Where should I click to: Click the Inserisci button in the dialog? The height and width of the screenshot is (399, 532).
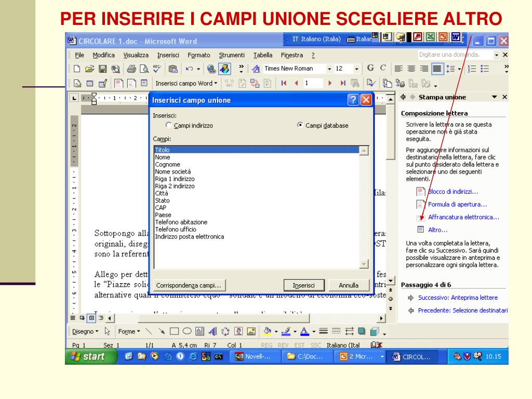[303, 285]
